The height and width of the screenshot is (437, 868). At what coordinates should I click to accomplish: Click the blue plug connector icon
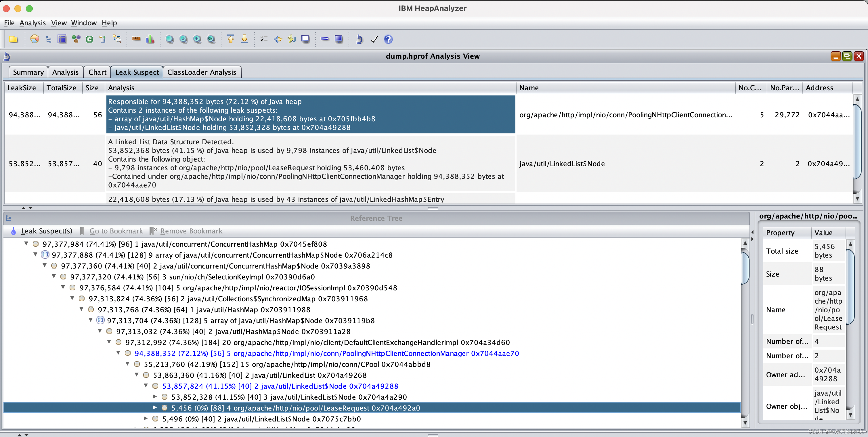point(278,39)
